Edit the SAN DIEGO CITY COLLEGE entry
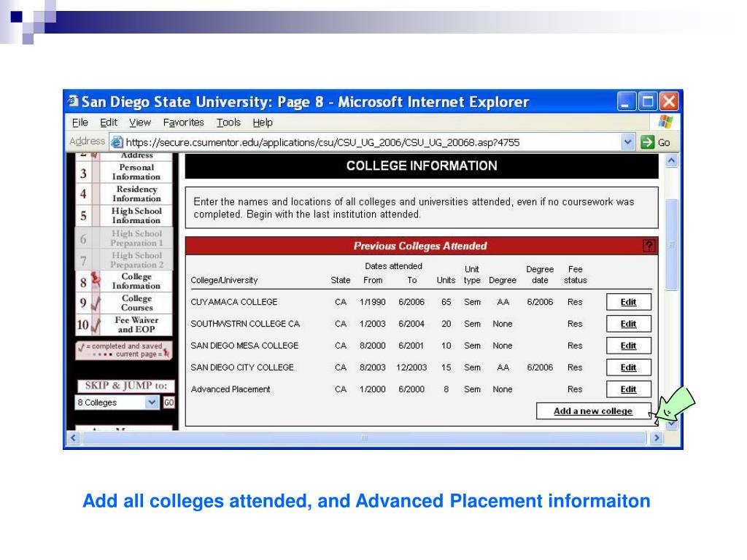Screen dimensions: 747x560 (628, 367)
